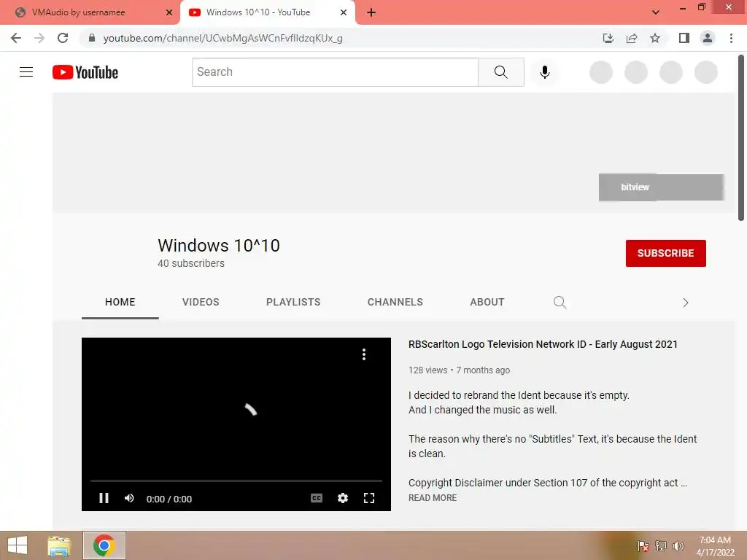This screenshot has height=560, width=747.
Task: Expand description with READ MORE
Action: 433,497
